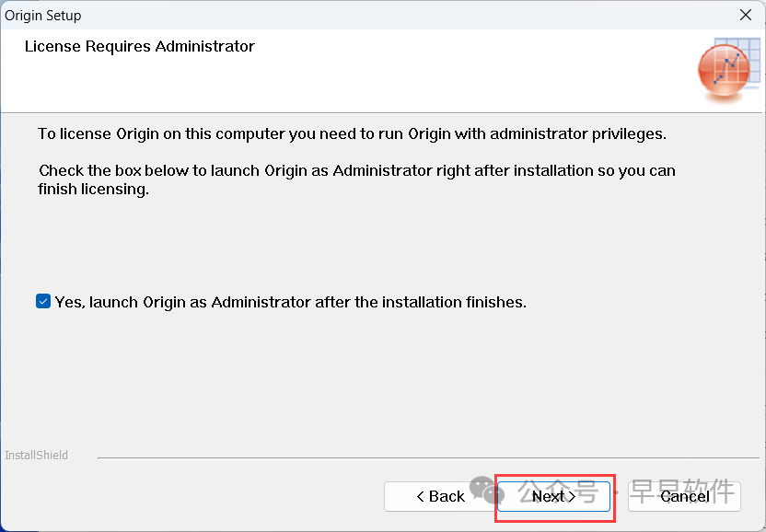Click the 'Check the box below' instruction paragraph

tap(356, 171)
